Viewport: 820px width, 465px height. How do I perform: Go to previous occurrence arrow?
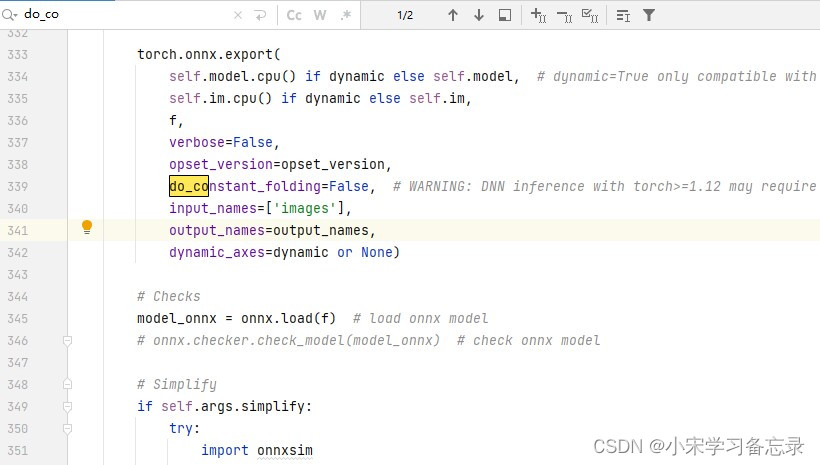click(453, 15)
